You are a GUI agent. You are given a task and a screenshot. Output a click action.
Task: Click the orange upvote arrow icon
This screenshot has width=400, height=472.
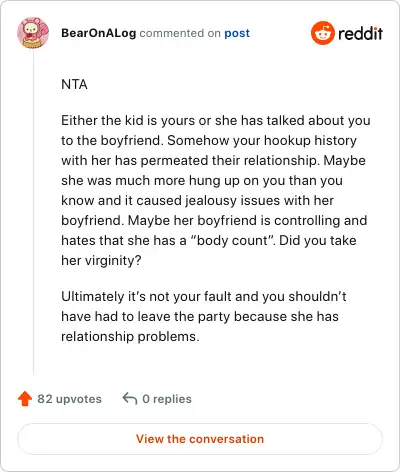(x=25, y=399)
